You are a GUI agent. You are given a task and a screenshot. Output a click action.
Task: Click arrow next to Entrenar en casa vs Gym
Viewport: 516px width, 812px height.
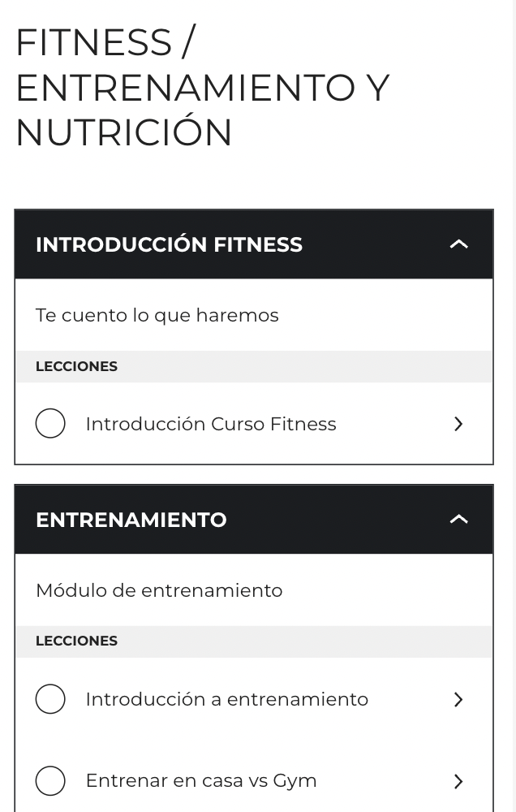click(x=458, y=780)
